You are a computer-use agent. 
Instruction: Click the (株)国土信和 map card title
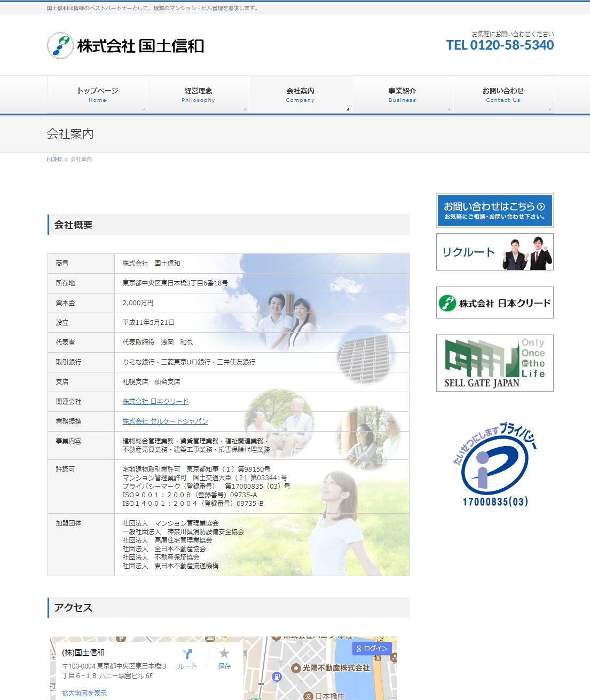click(83, 653)
